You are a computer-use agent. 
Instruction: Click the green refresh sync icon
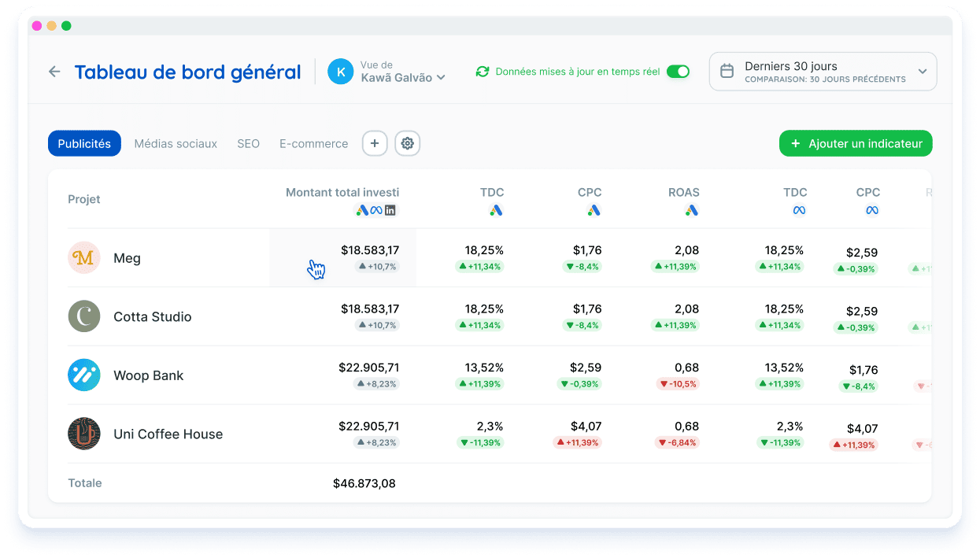click(x=483, y=72)
